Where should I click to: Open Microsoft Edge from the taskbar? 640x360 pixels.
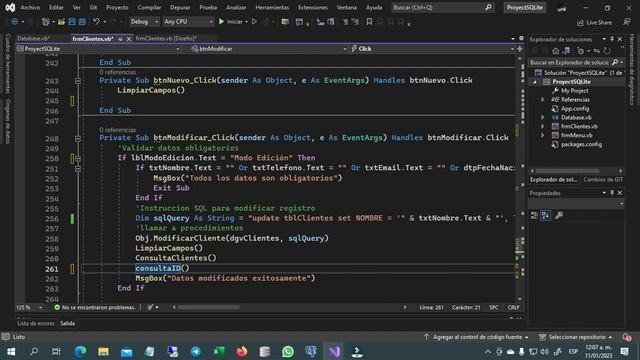pos(80,351)
